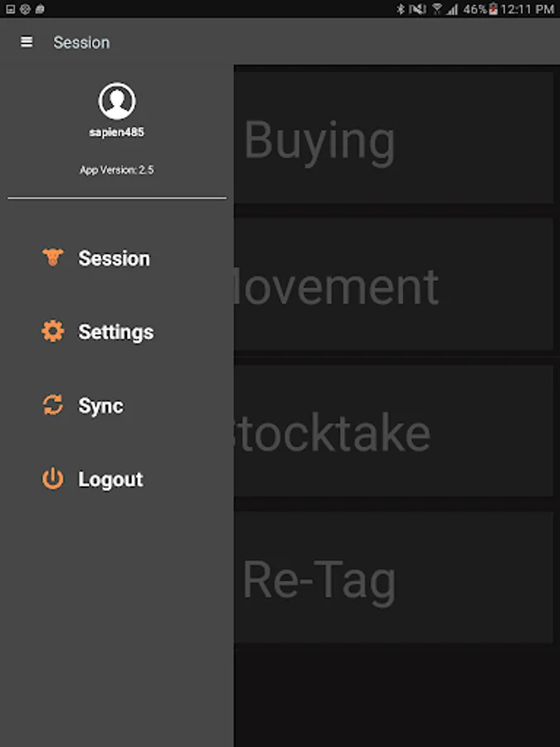Tap the sapien485 username label
Screen dimensions: 560x747
pyautogui.click(x=117, y=133)
